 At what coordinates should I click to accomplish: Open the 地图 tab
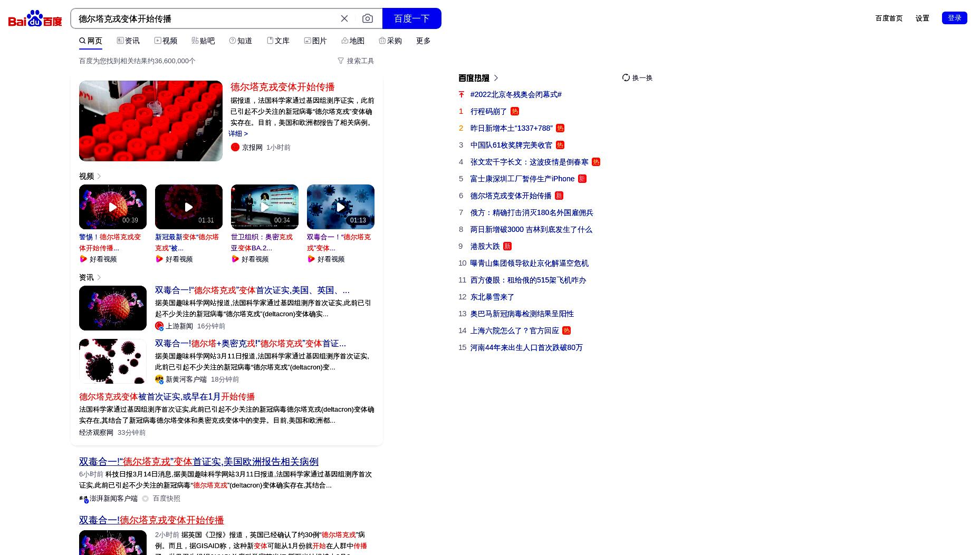click(x=353, y=41)
